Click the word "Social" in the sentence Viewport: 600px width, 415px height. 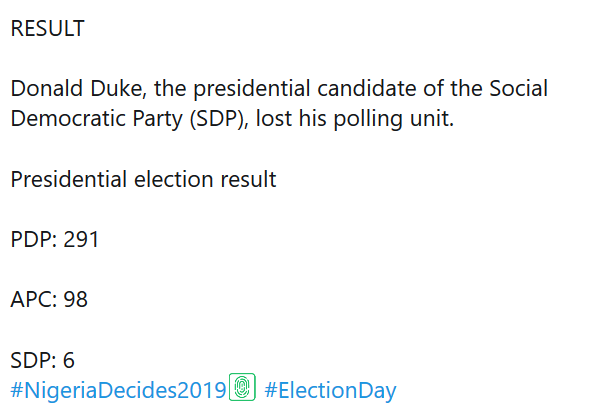pos(516,89)
